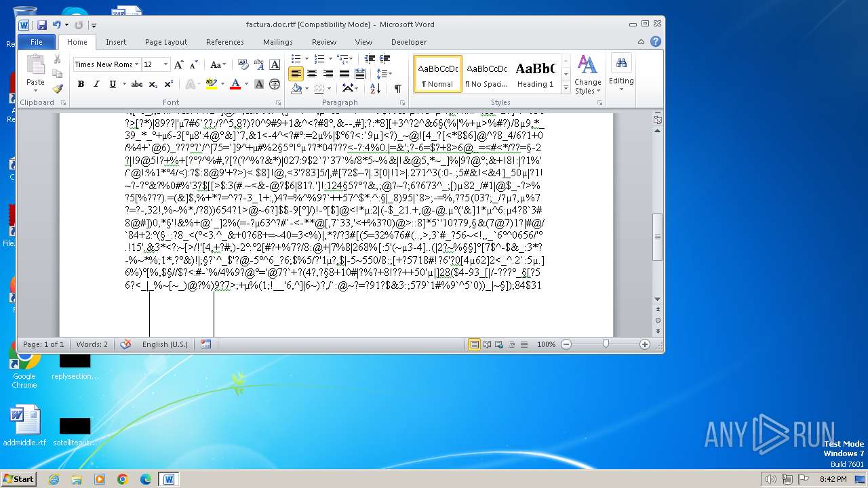Click the Undo icon in title bar
This screenshot has height=488, width=868.
[x=57, y=25]
